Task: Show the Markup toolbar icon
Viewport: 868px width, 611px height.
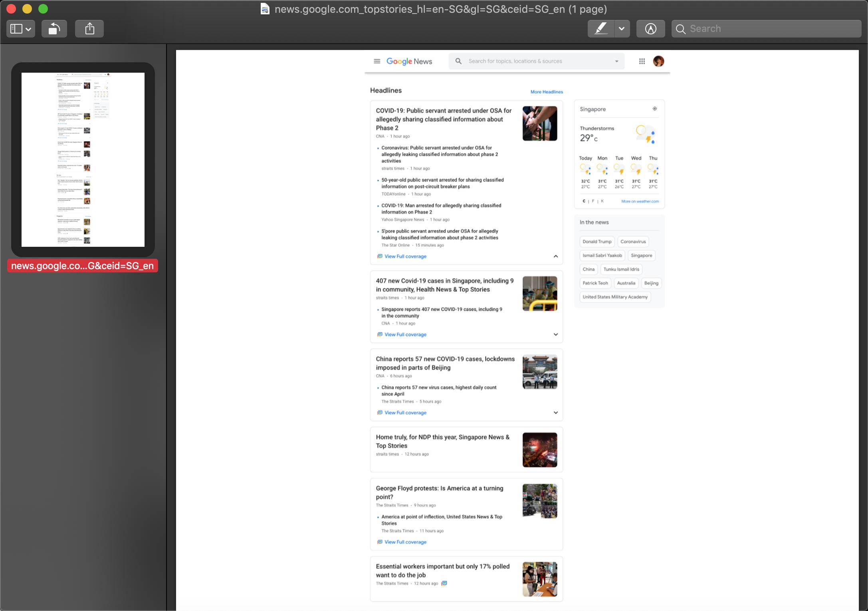Action: [x=650, y=29]
